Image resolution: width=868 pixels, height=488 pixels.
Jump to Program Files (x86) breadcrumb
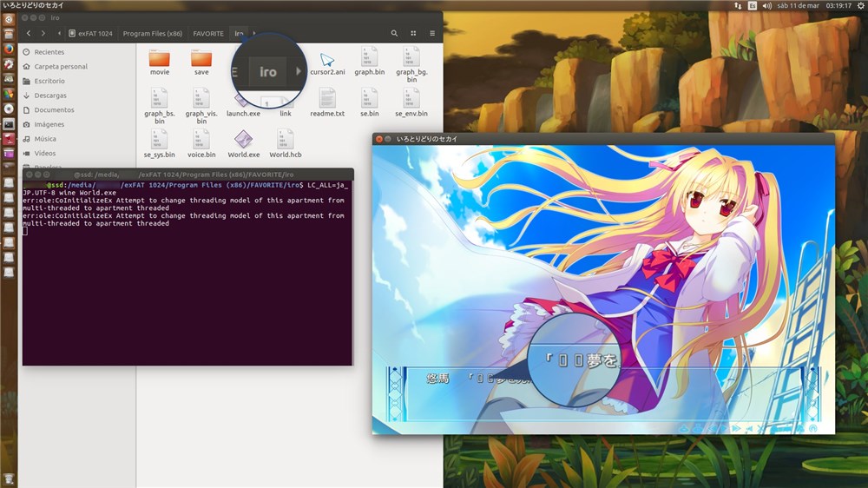pyautogui.click(x=152, y=33)
